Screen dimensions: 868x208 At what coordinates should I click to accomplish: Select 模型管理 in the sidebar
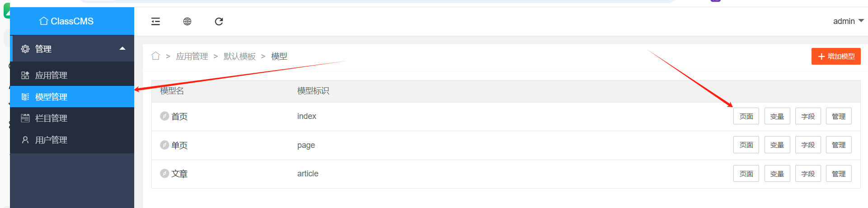[x=51, y=97]
